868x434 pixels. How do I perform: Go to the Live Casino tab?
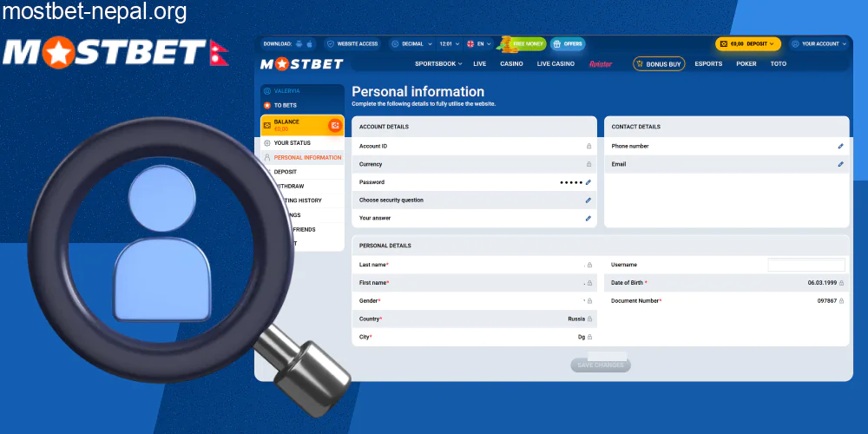[556, 64]
